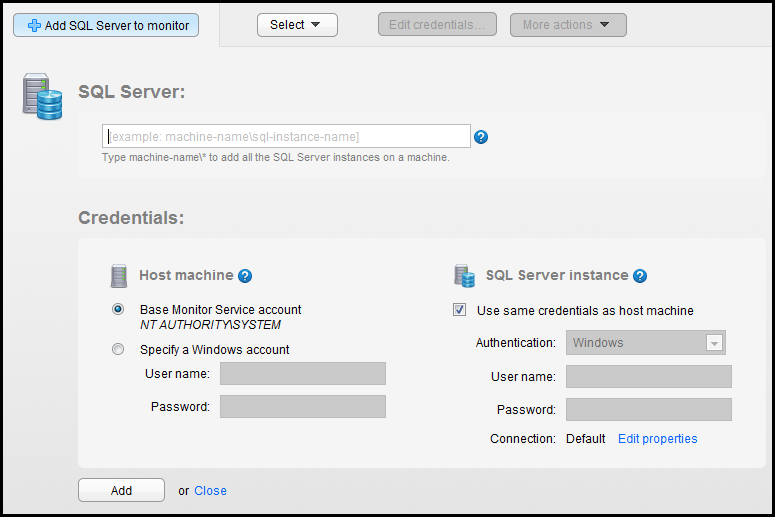775x517 pixels.
Task: Click the SQL Server help question icon
Action: point(481,137)
